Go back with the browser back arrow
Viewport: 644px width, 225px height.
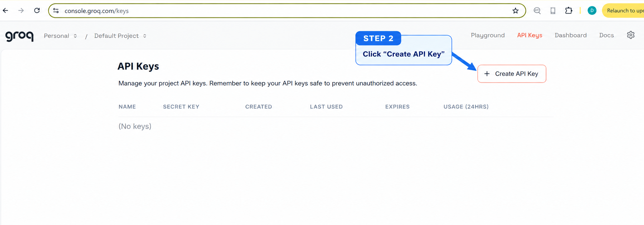(x=5, y=11)
